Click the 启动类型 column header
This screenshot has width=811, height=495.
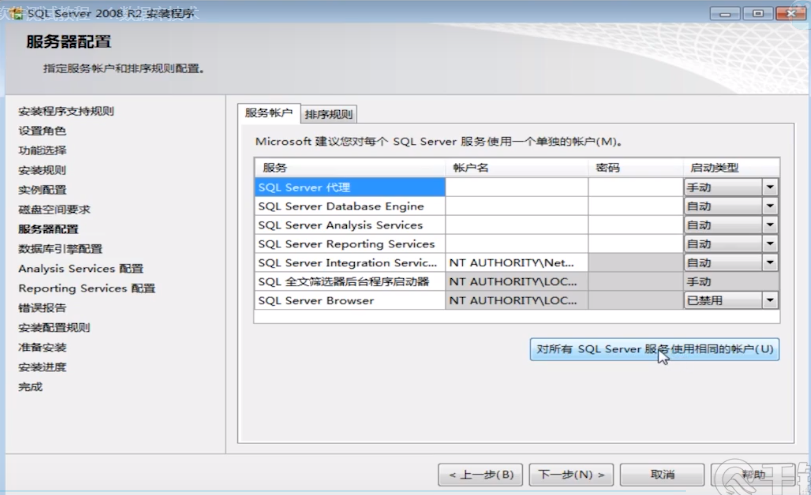[x=731, y=168]
